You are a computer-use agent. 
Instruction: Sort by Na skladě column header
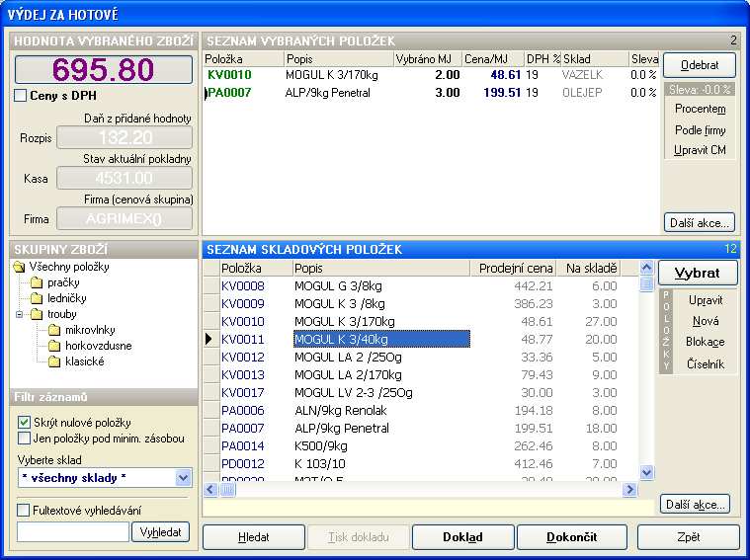(589, 269)
